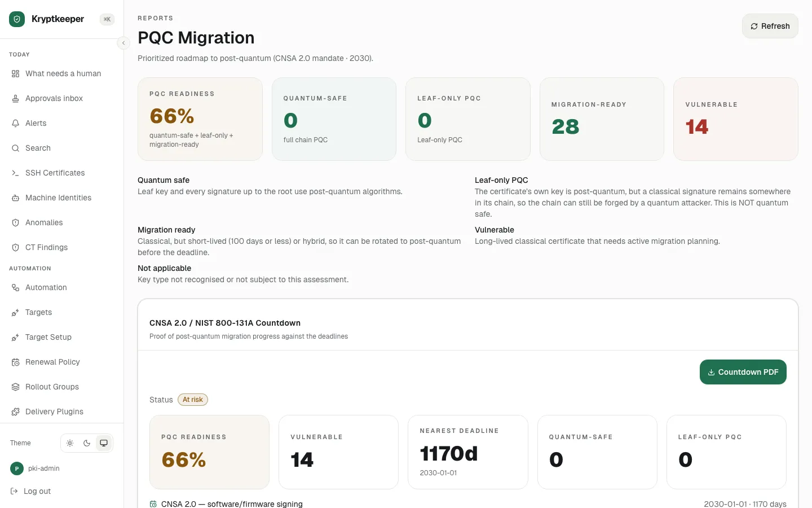
Task: Open the command palette ⌘K shortcut badge
Action: [107, 19]
